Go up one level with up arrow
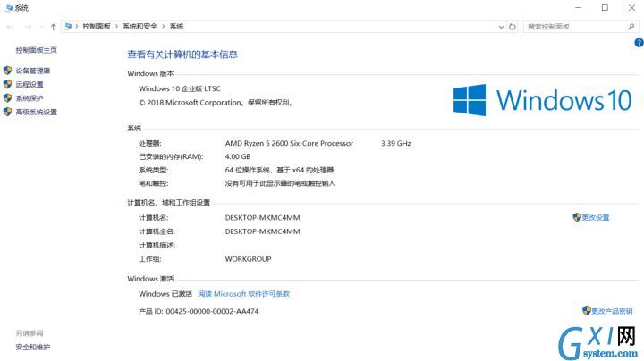The height and width of the screenshot is (361, 644). [x=54, y=27]
